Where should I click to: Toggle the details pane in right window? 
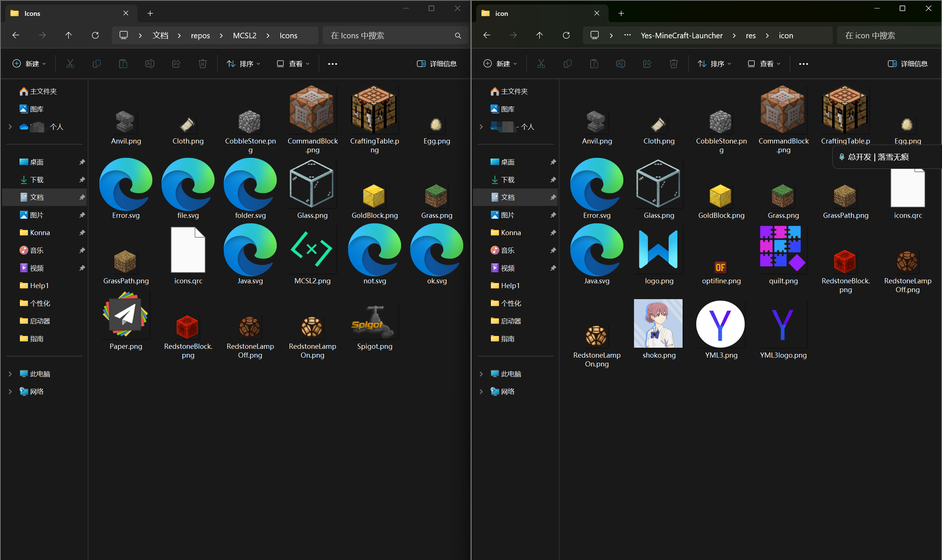[x=908, y=64]
